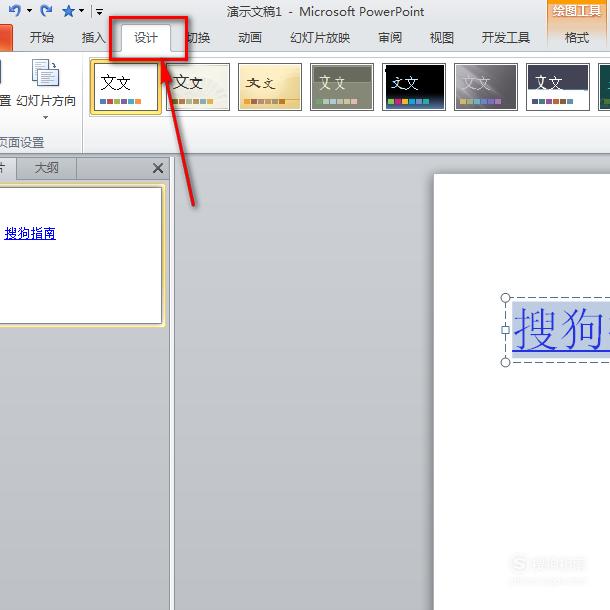Click the Redo icon in quick access toolbar
Viewport: 610px width, 610px height.
coord(46,11)
